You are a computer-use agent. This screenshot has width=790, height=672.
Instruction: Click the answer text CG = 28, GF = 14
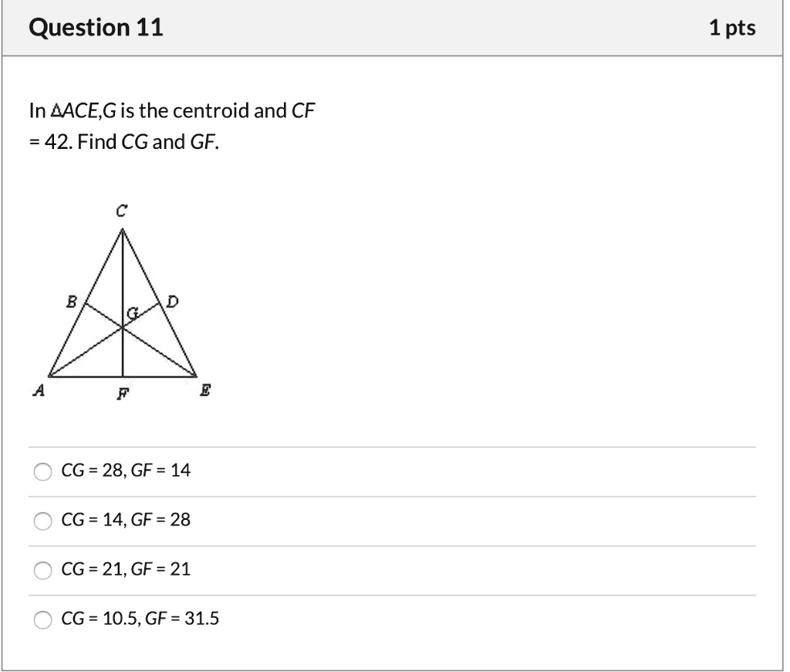point(126,470)
